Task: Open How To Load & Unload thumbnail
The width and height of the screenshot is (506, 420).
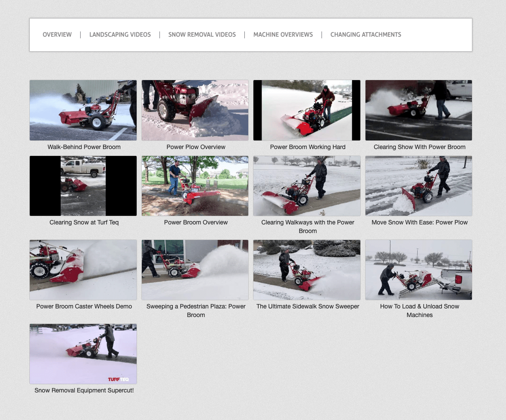Action: (x=419, y=270)
